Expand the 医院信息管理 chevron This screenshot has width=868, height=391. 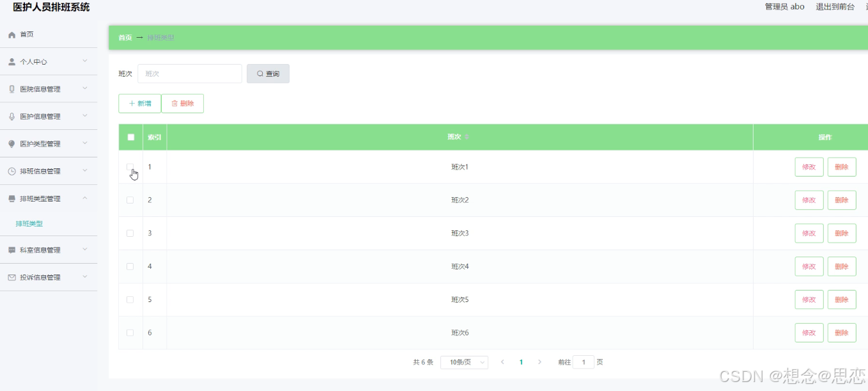point(85,89)
